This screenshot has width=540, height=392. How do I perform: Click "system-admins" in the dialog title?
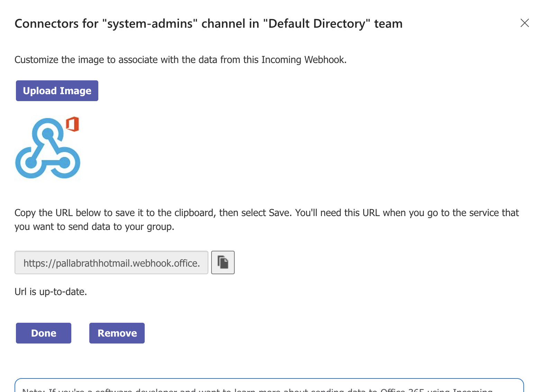[x=150, y=24]
